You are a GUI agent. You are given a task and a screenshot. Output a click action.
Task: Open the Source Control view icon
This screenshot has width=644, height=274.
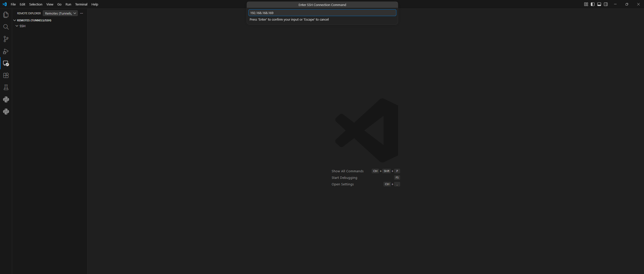[x=6, y=39]
